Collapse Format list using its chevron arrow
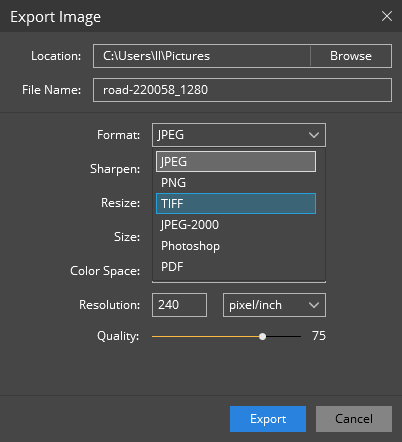Viewport: 402px width, 442px height. coord(314,135)
